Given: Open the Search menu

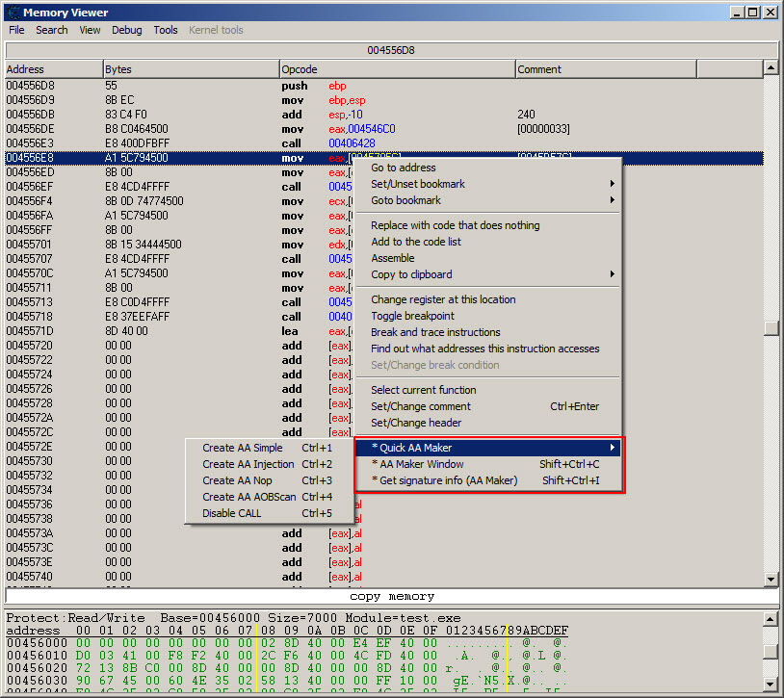Looking at the screenshot, I should pos(51,30).
